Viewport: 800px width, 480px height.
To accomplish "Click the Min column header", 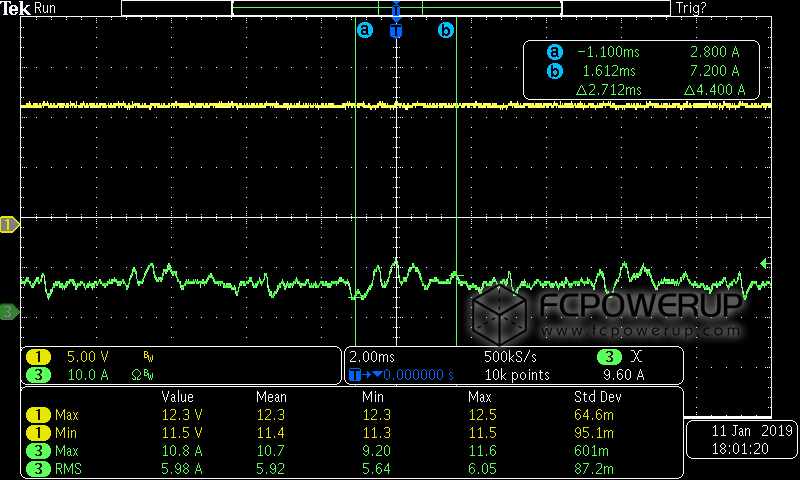I will [373, 397].
